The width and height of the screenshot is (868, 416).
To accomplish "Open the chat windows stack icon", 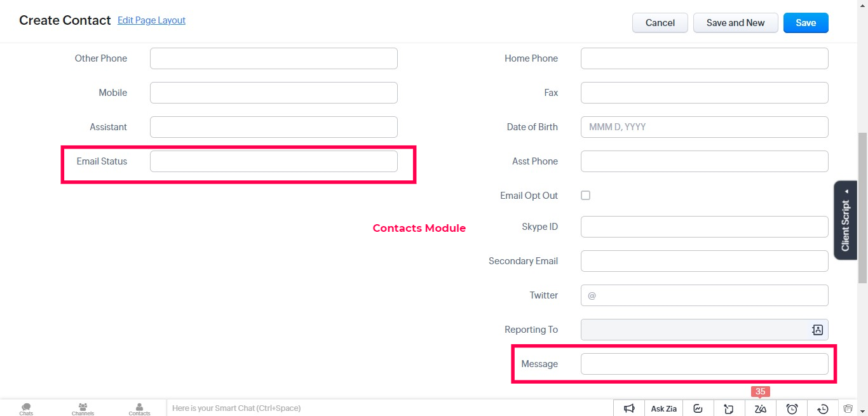I will pos(848,408).
